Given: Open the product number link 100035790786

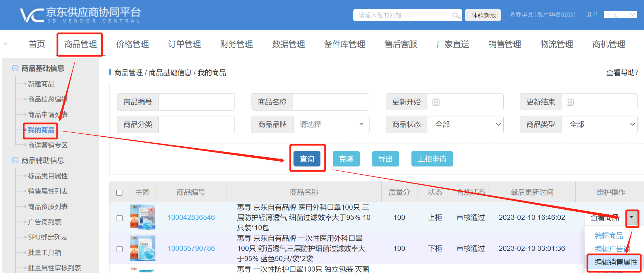Looking at the screenshot, I should point(191,248).
